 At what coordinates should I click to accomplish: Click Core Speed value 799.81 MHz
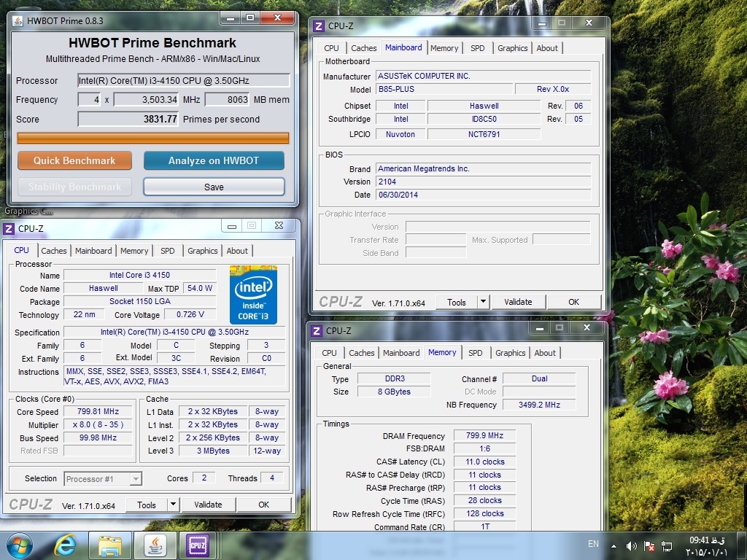[x=98, y=411]
